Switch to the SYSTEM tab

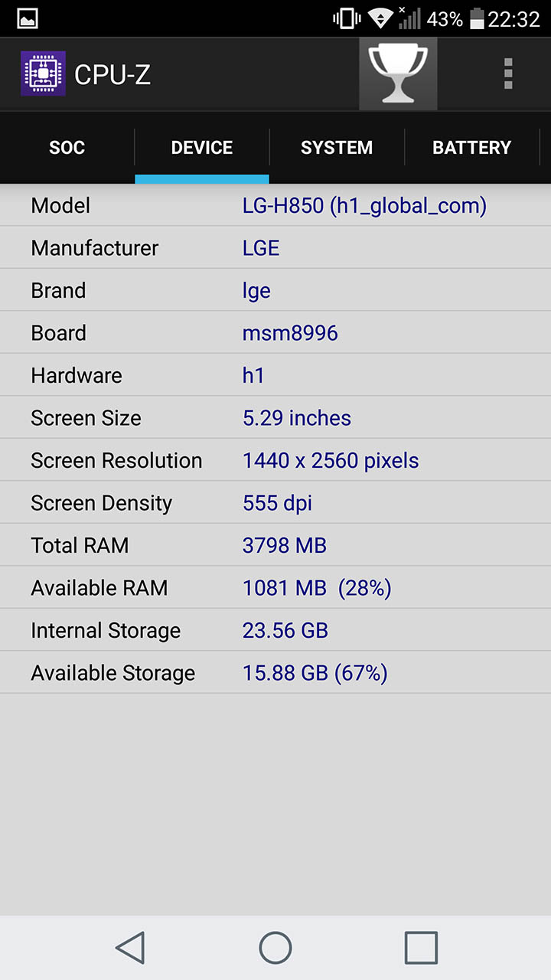[337, 148]
